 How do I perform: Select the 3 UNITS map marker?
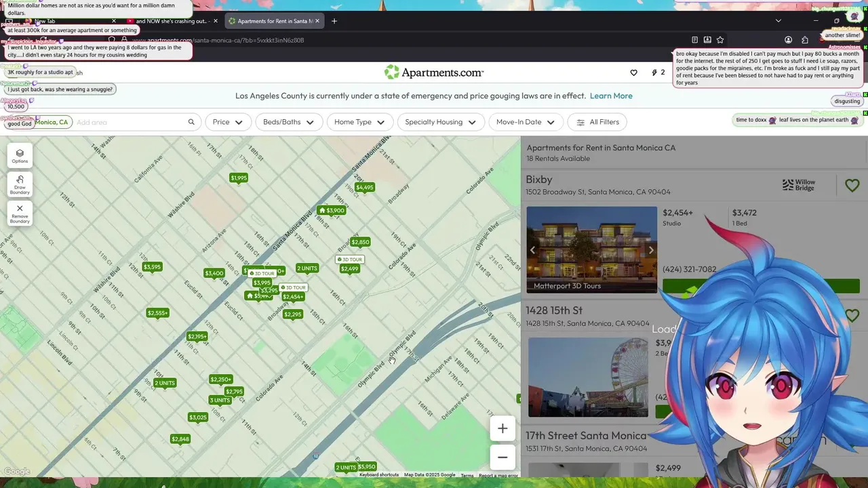tap(220, 400)
